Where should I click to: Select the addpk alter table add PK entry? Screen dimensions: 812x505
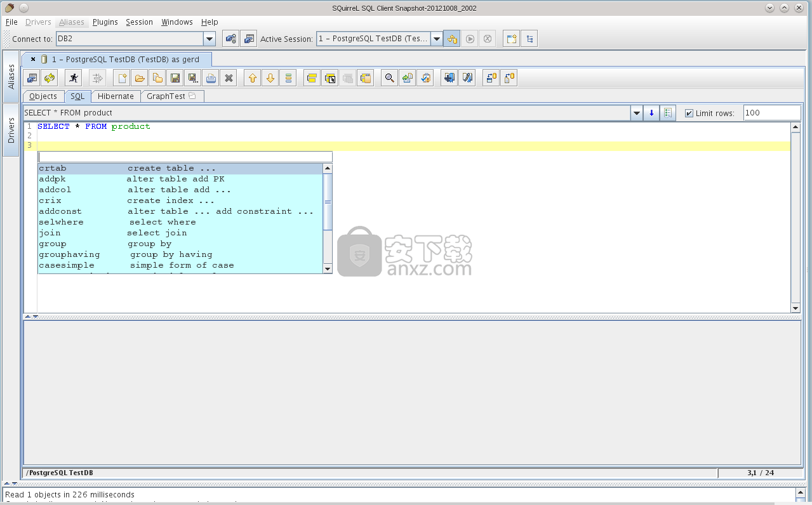[x=180, y=179]
